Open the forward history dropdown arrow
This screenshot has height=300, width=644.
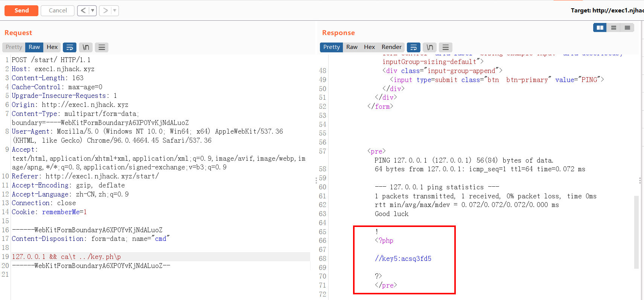(114, 11)
